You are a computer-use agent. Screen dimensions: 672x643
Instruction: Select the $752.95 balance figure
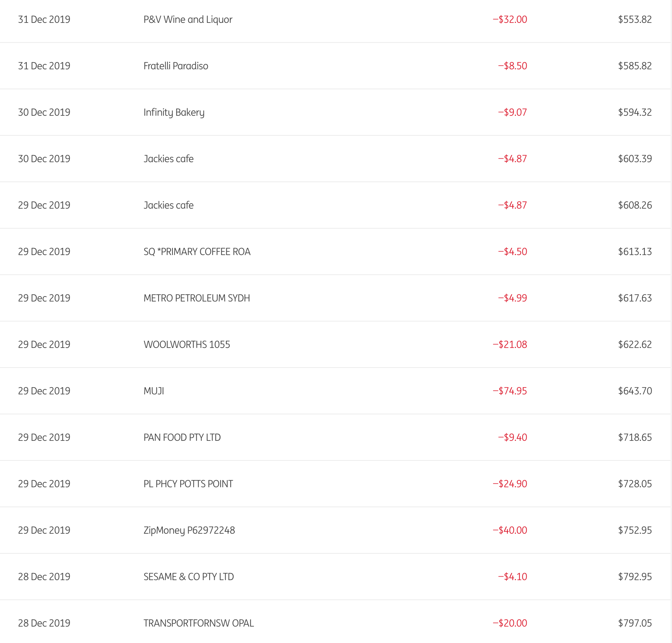635,530
